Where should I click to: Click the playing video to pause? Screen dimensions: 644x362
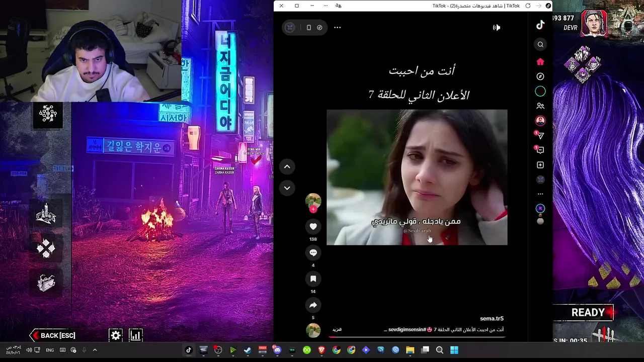pyautogui.click(x=417, y=177)
